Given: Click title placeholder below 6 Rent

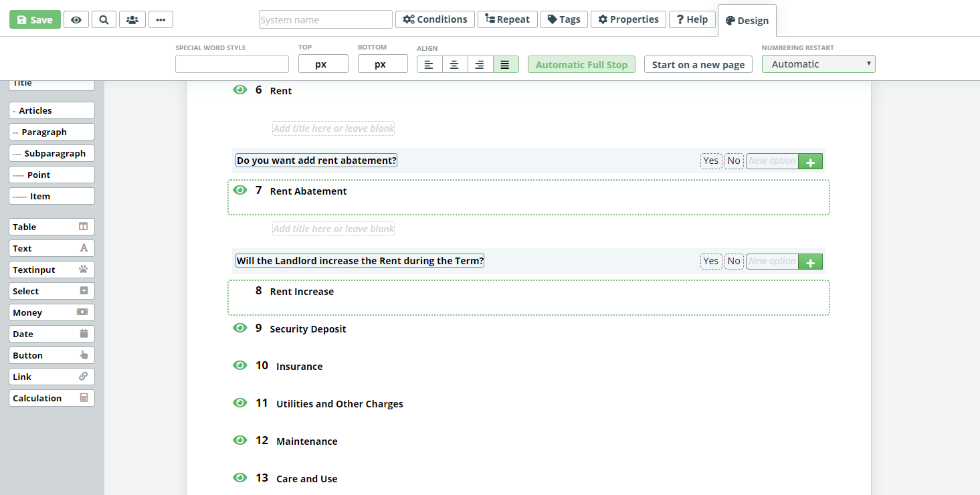Looking at the screenshot, I should pyautogui.click(x=333, y=128).
